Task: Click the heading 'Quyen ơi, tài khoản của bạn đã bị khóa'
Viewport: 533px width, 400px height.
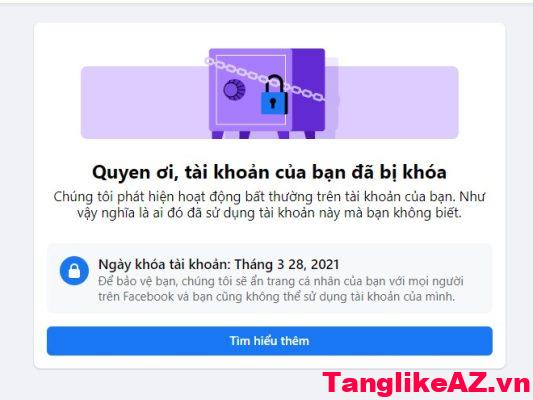Action: [x=269, y=172]
